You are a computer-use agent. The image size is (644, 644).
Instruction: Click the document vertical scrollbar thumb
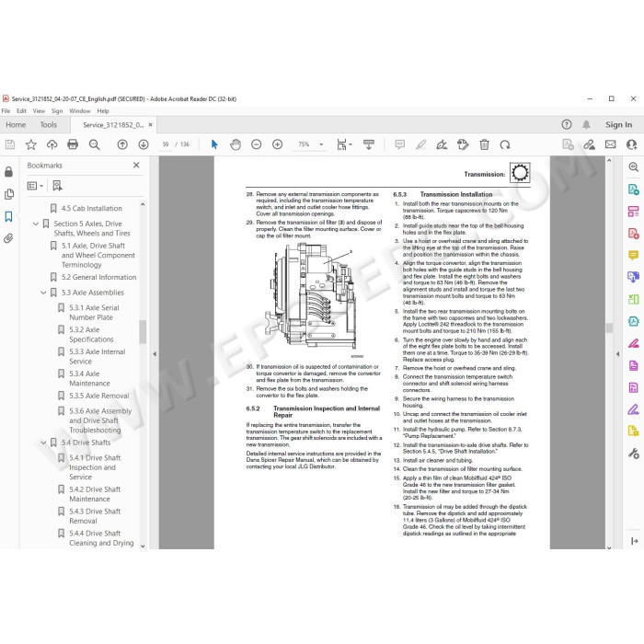click(x=609, y=328)
